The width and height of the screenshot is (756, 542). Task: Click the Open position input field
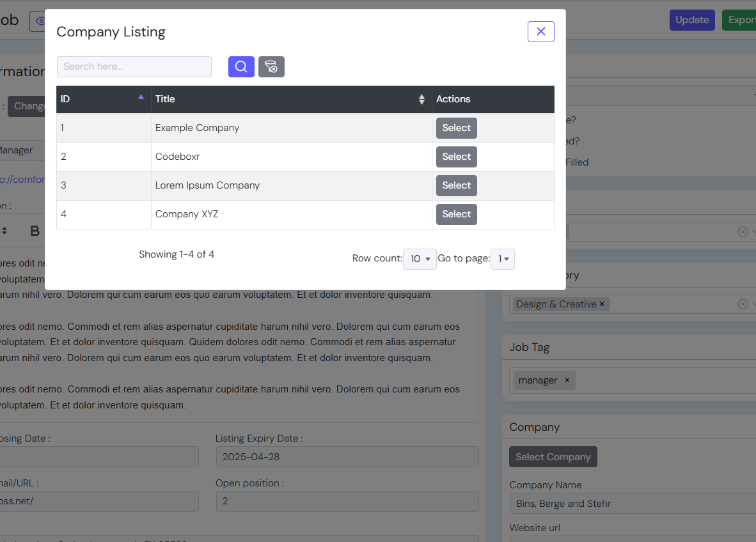tap(347, 501)
